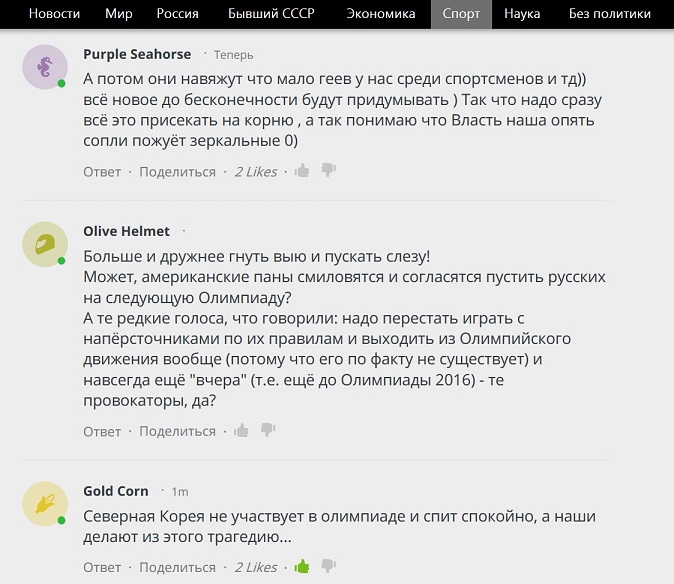This screenshot has width=674, height=584.
Task: Open Gold Corn's corn avatar
Action: pyautogui.click(x=45, y=504)
